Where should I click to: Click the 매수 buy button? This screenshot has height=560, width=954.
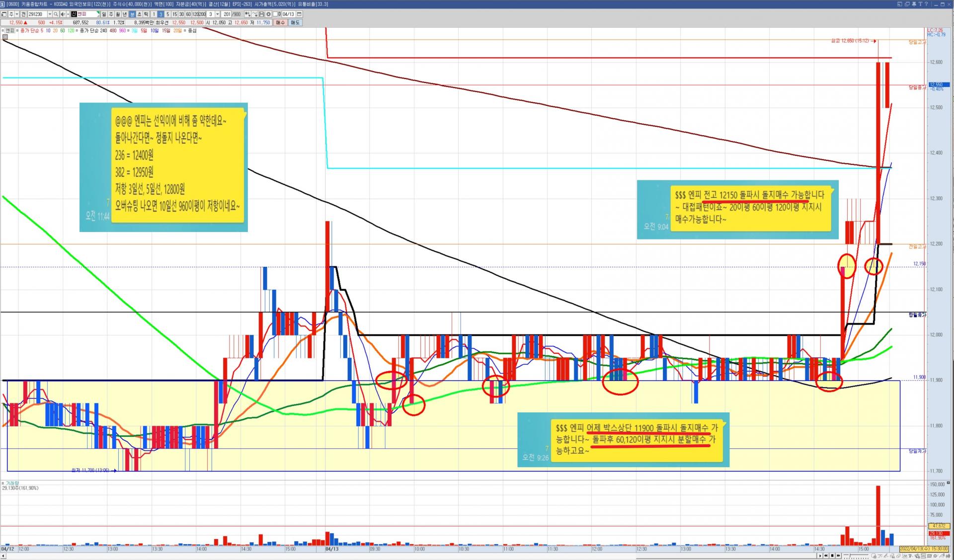[280, 22]
